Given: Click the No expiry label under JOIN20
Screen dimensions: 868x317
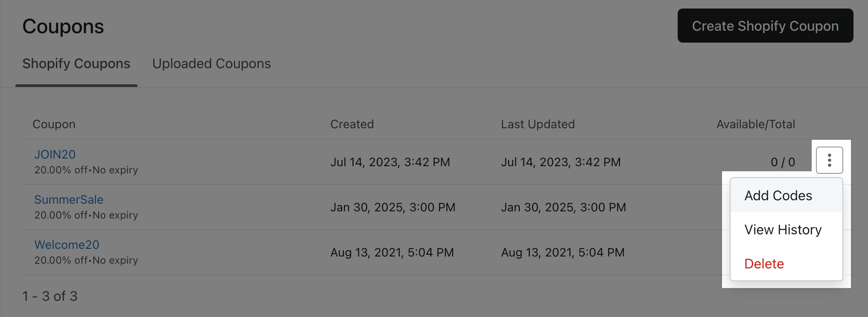Looking at the screenshot, I should 115,170.
